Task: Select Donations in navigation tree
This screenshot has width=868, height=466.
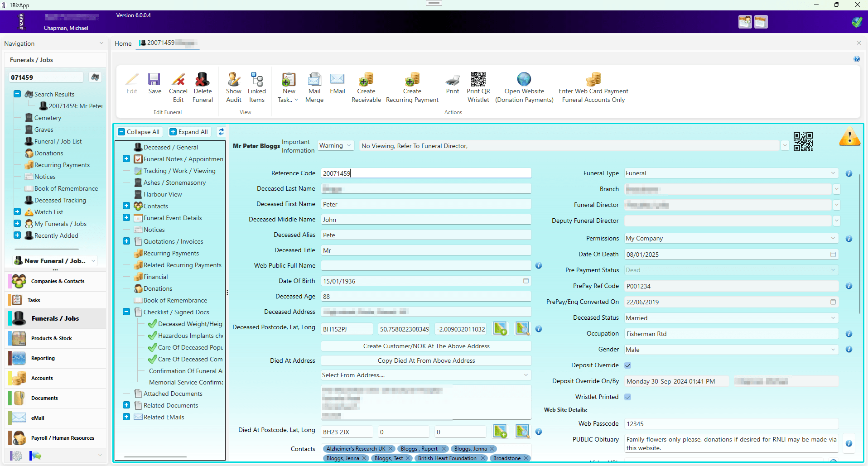Action: [48, 153]
